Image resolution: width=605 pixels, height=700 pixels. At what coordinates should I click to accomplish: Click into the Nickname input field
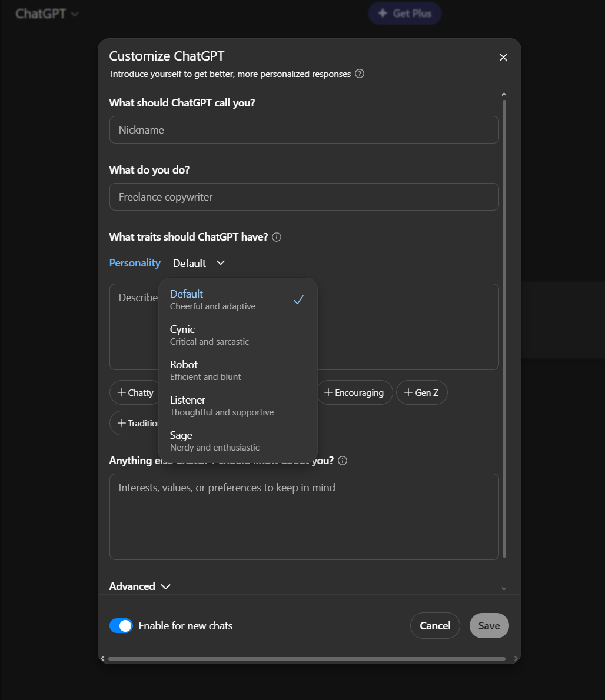coord(304,130)
